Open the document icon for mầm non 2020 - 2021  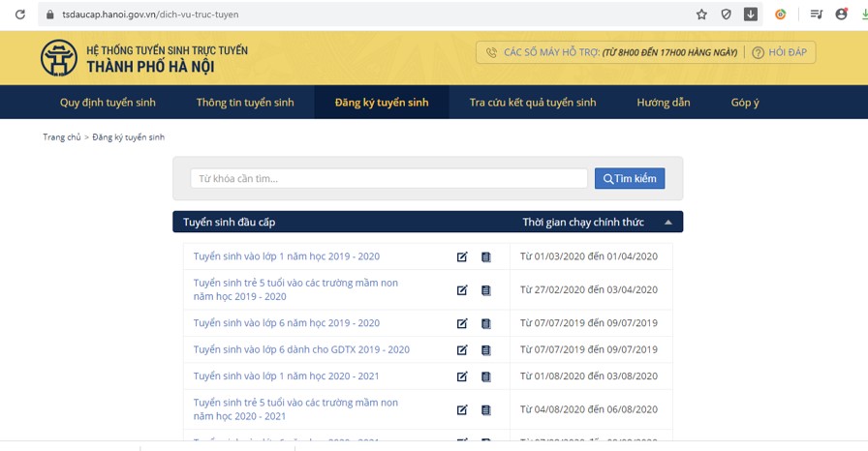pos(486,410)
